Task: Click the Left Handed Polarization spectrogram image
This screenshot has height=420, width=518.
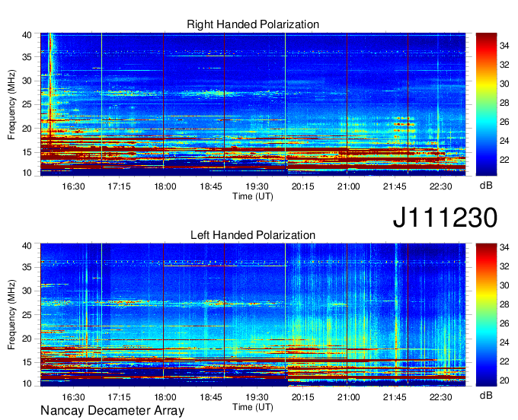Action: click(253, 315)
